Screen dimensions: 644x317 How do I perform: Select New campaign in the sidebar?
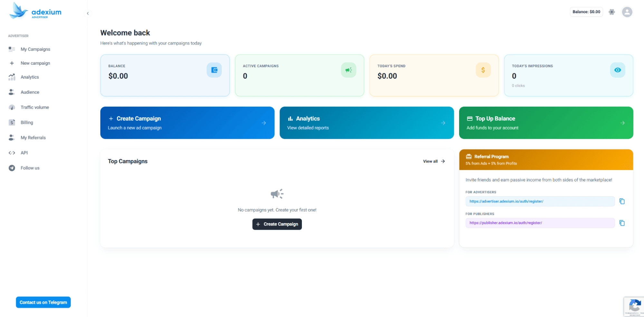coord(35,63)
